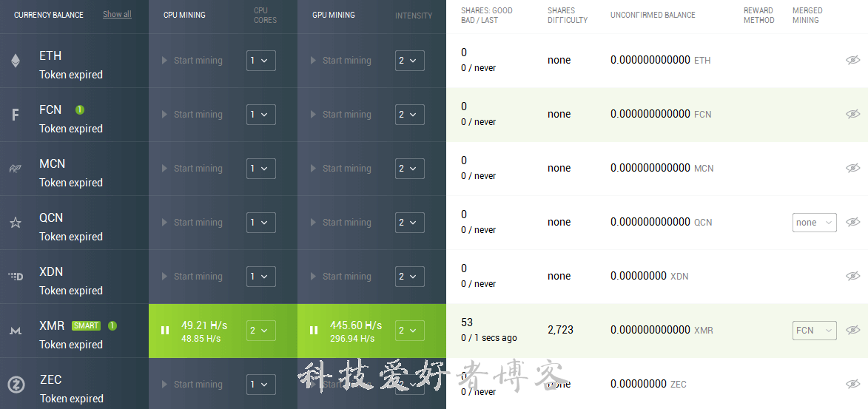The width and height of the screenshot is (868, 409).
Task: Open ETH CPU cores dropdown
Action: [x=261, y=61]
